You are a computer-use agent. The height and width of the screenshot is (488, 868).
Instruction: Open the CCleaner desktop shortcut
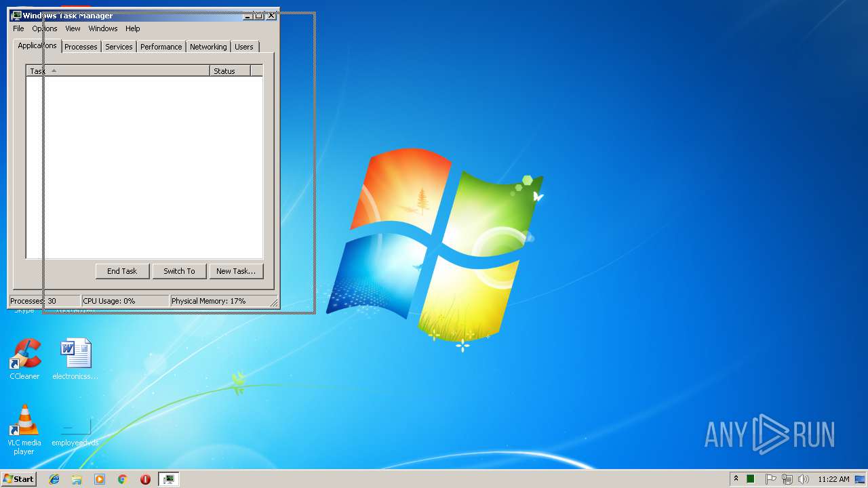(x=24, y=359)
